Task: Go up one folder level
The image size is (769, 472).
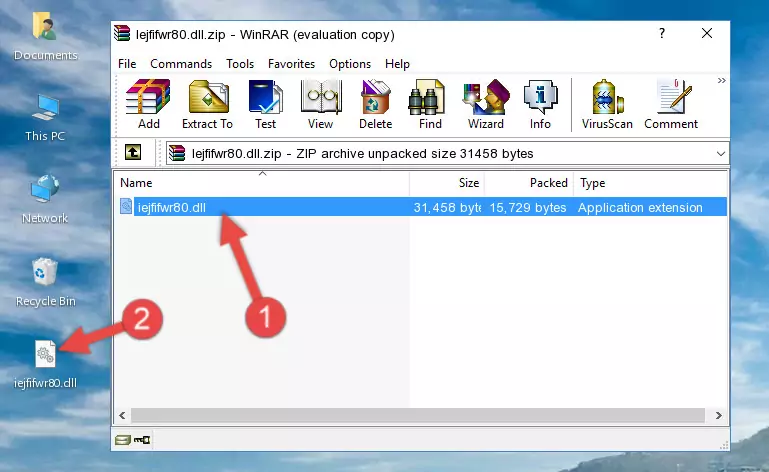Action: [133, 152]
